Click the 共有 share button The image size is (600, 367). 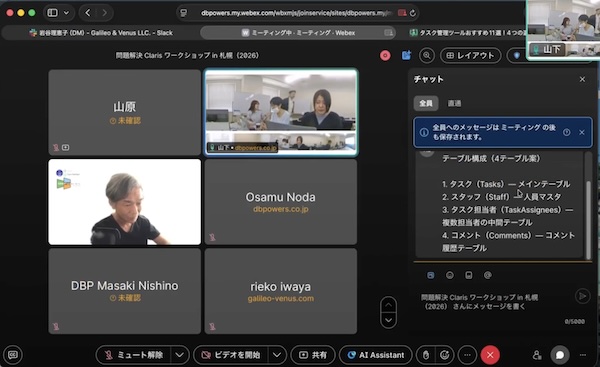click(313, 355)
